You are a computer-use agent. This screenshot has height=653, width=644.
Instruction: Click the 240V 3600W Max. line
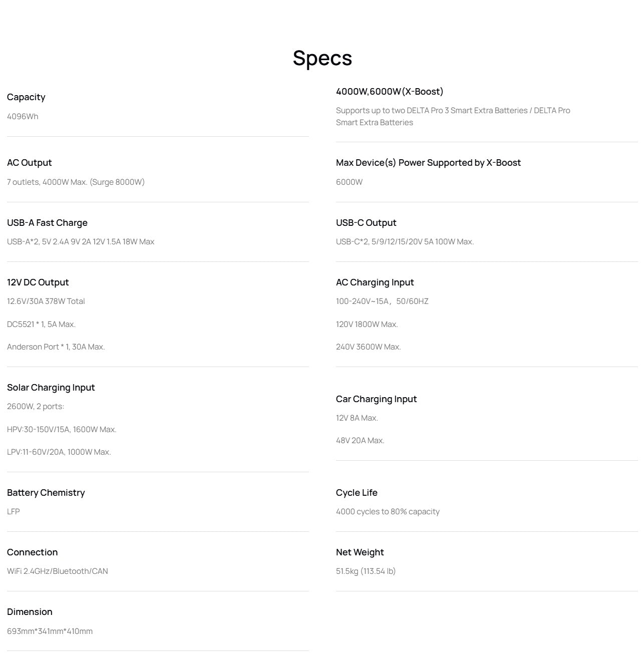point(368,347)
